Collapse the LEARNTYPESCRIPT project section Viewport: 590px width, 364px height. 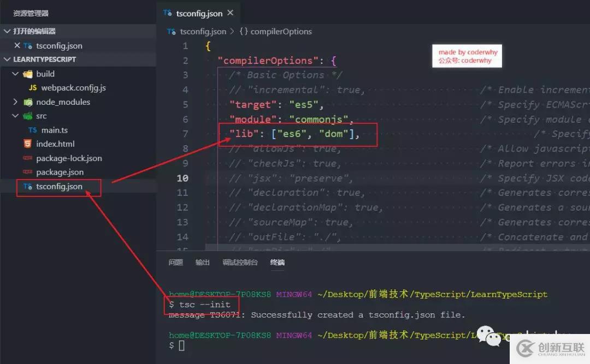7,59
